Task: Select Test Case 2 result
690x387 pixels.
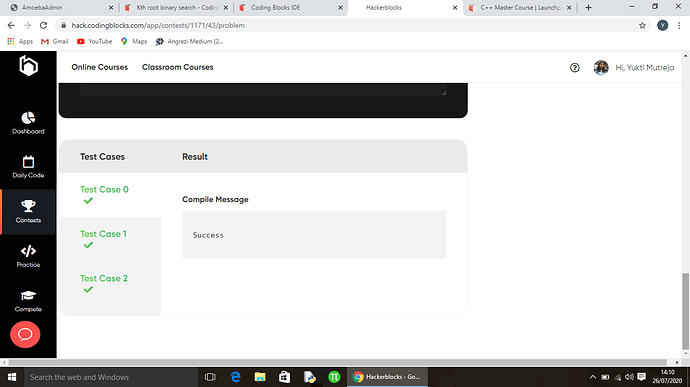Action: coord(103,284)
